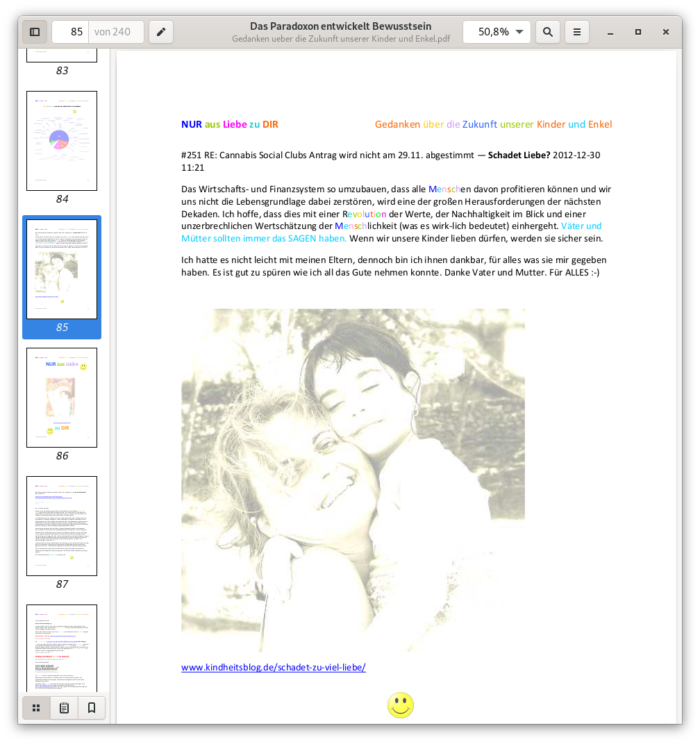Click the yellow smiley face icon
This screenshot has height=744, width=700.
[401, 705]
